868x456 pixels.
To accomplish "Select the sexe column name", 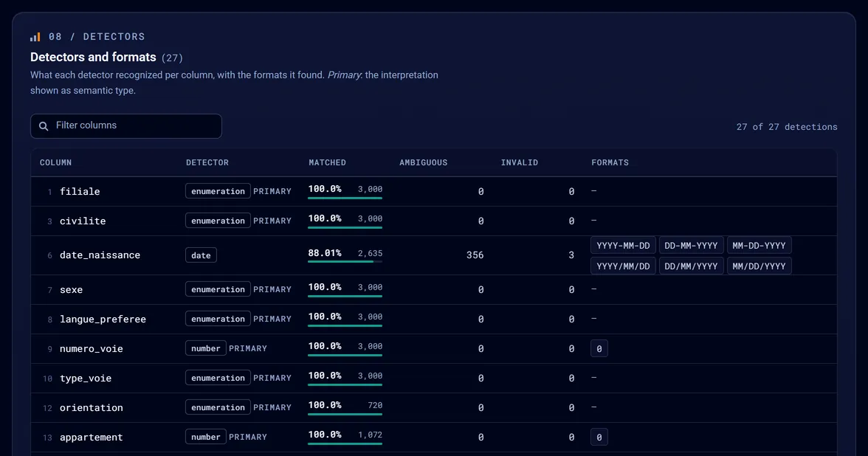I will pyautogui.click(x=71, y=289).
